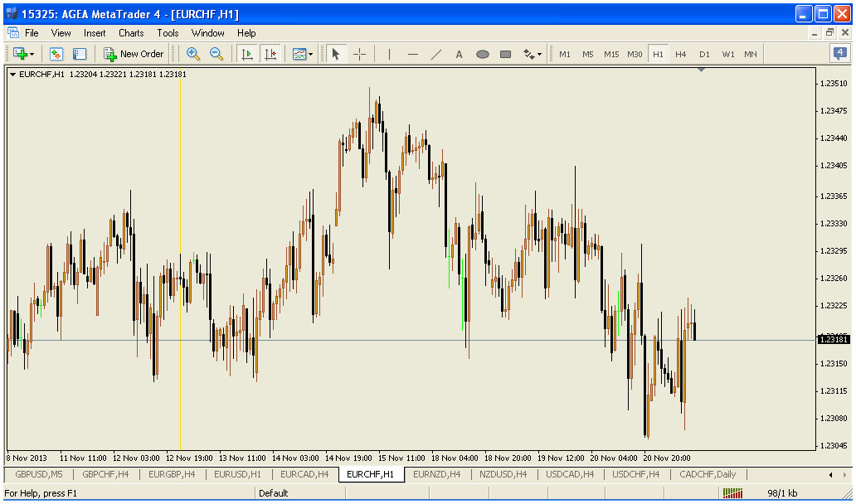The image size is (856, 504).
Task: Expand the templates dropdown arrow
Action: click(x=310, y=55)
